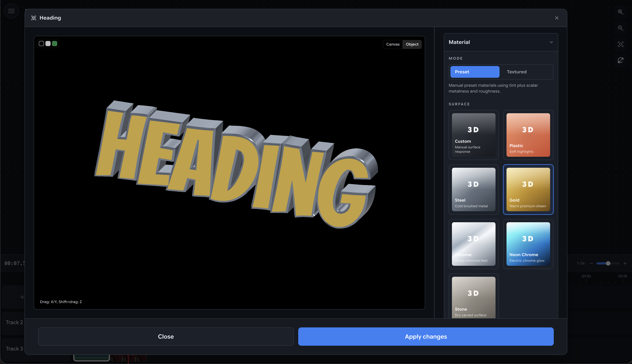
Task: Select the green background swatch
Action: 55,44
